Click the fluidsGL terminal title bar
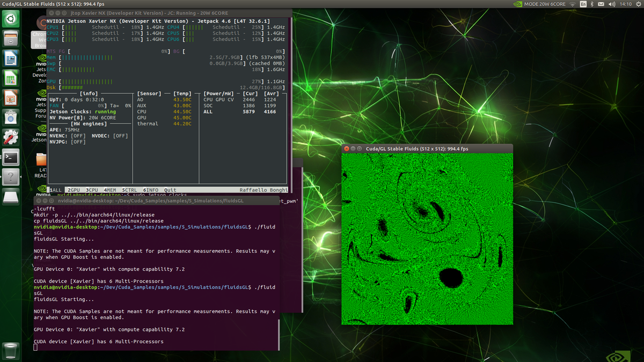The width and height of the screenshot is (644, 362). pyautogui.click(x=157, y=201)
